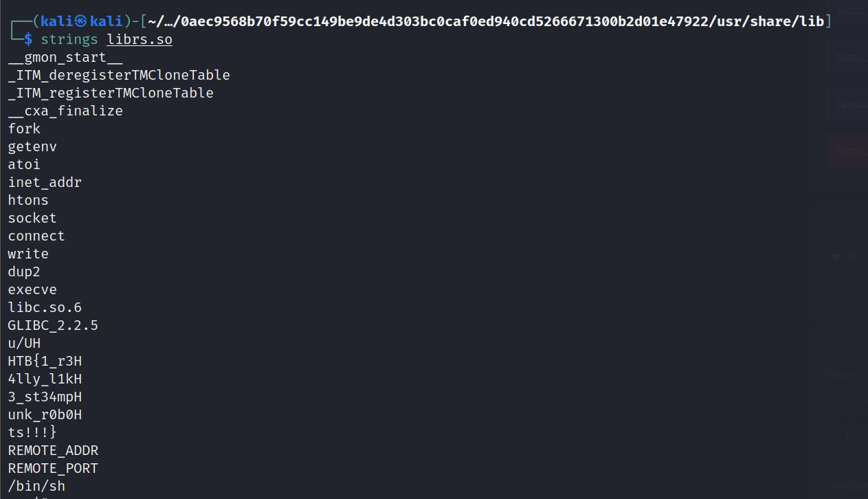Click the /bin/sh output line
Screen dimensions: 868x499
tap(36, 486)
